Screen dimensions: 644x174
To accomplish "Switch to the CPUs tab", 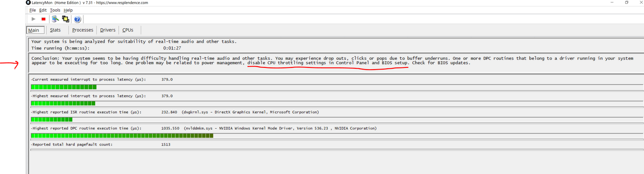I will [x=128, y=30].
